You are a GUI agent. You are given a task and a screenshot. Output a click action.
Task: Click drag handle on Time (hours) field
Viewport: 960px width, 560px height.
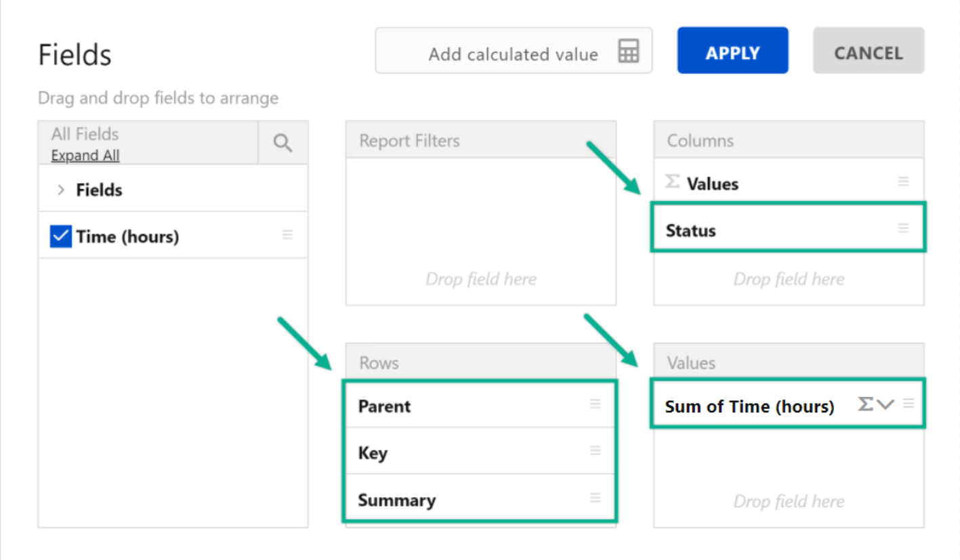(287, 235)
